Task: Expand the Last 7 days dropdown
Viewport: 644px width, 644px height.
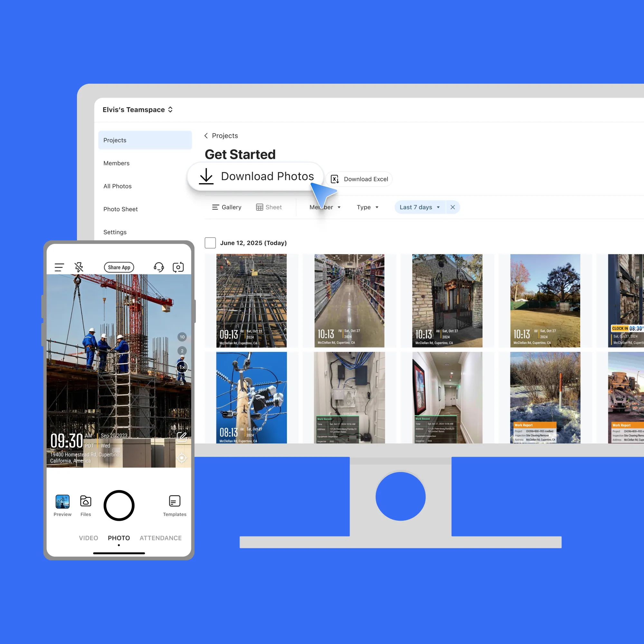Action: click(x=420, y=207)
